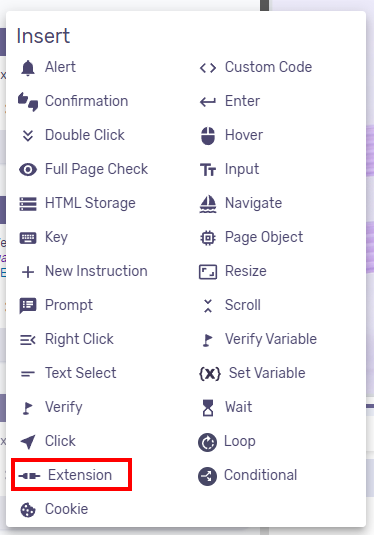This screenshot has height=535, width=374.
Task: Click the Wait hourglass icon
Action: 208,407
